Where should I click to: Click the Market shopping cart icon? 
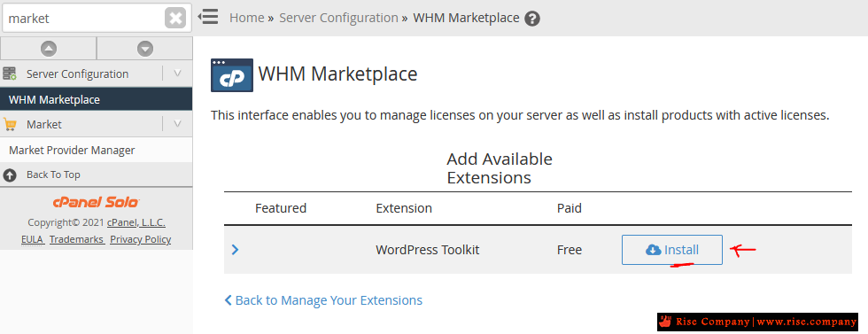[x=10, y=124]
